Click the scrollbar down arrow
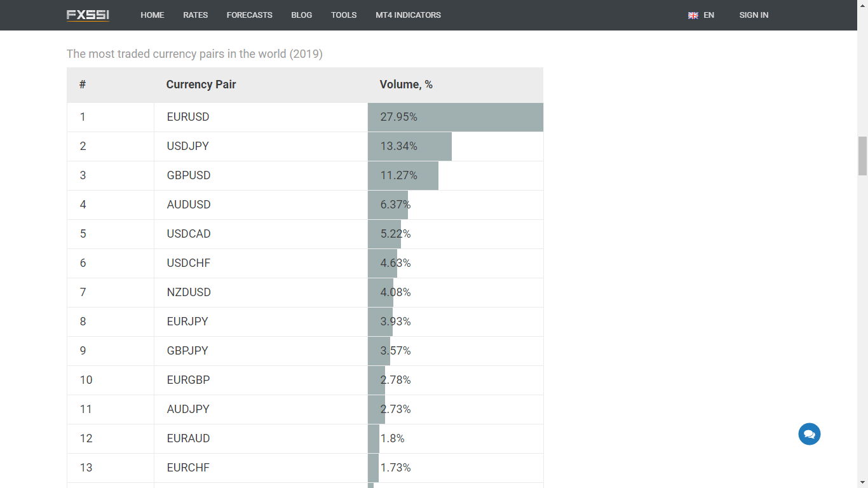 pos(862,482)
